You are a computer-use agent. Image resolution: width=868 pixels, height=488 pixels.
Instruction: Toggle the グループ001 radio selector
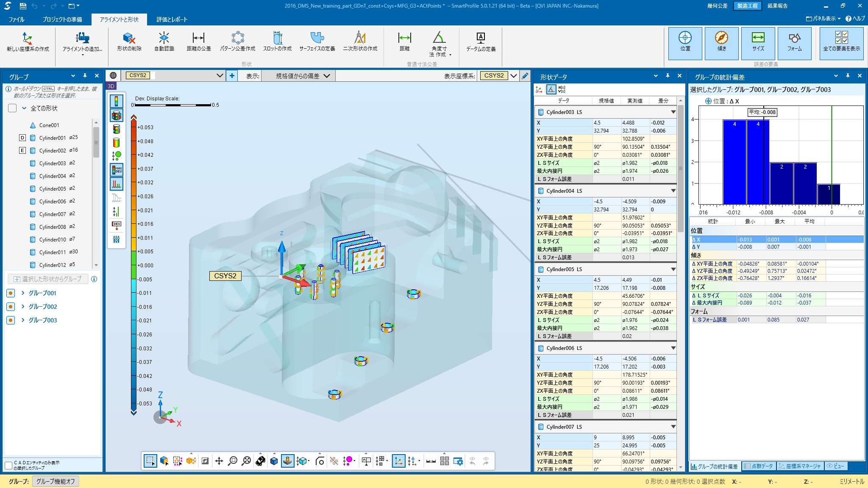(x=11, y=293)
